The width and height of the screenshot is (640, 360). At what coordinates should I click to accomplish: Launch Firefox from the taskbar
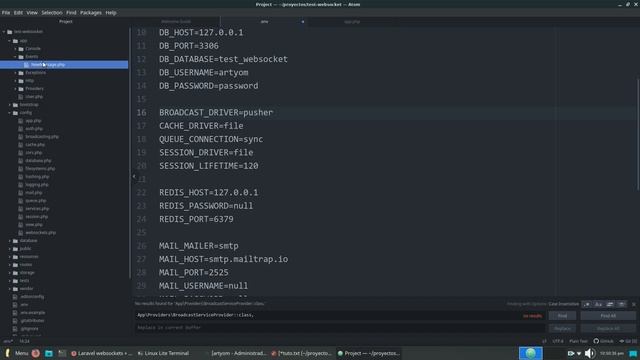36,353
